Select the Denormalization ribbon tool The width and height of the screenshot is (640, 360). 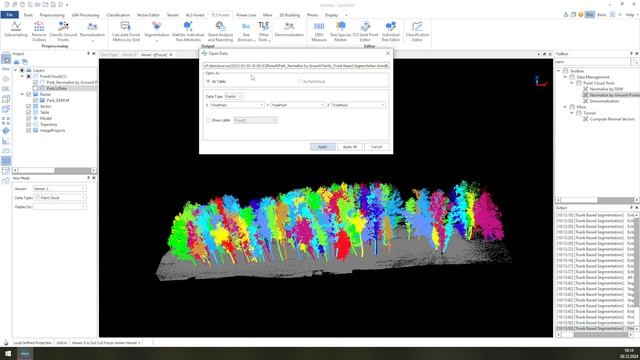[289, 29]
